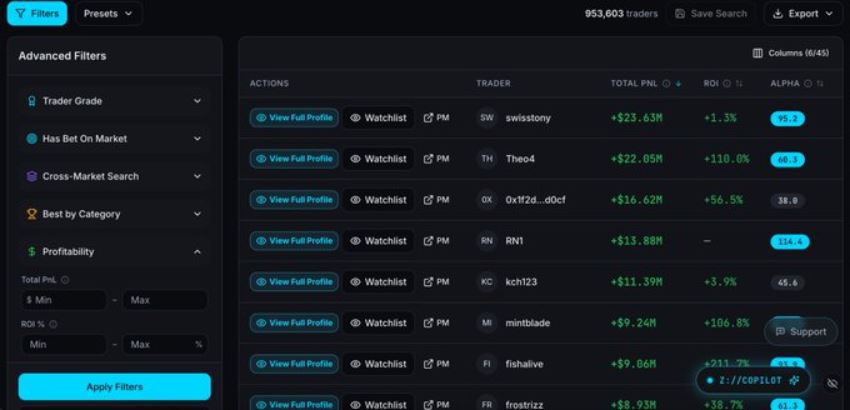
Task: Click the +110.0% ROI value for Theo4
Action: pyautogui.click(x=726, y=159)
